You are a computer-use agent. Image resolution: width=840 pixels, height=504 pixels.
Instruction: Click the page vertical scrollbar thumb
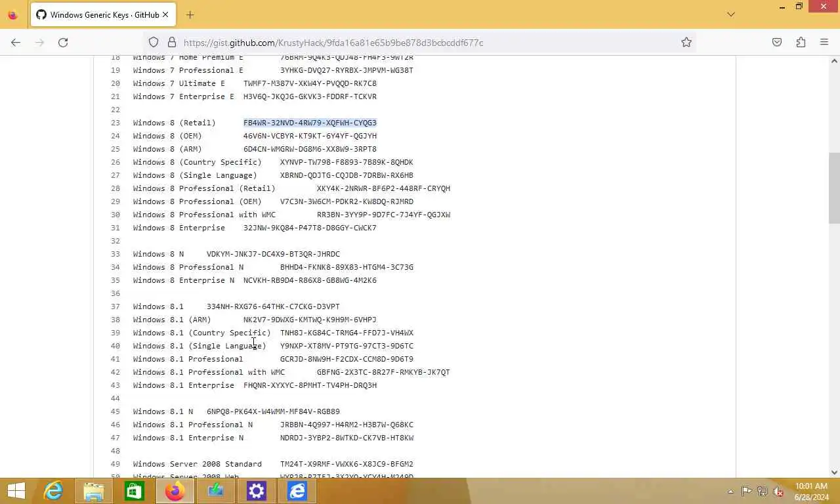834,188
